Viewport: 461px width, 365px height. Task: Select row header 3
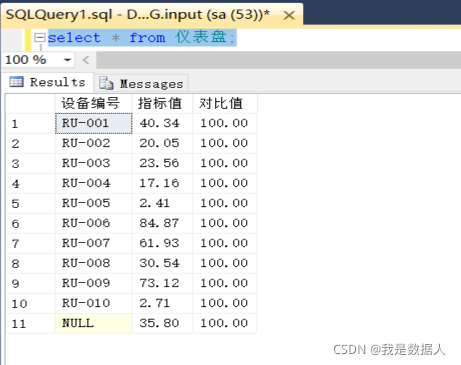(x=31, y=164)
